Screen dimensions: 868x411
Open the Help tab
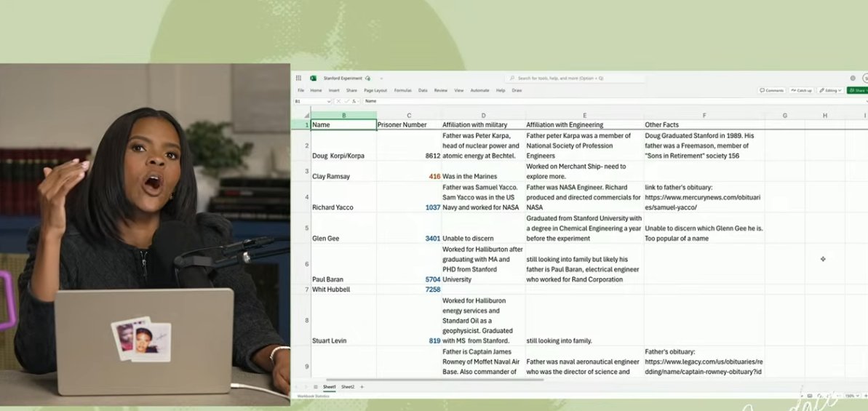(x=501, y=90)
